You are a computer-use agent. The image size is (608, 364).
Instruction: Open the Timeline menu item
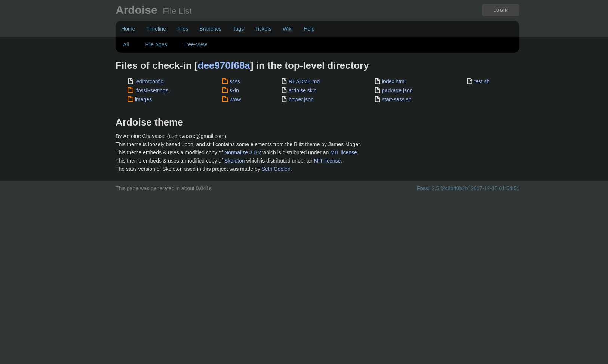(x=156, y=29)
